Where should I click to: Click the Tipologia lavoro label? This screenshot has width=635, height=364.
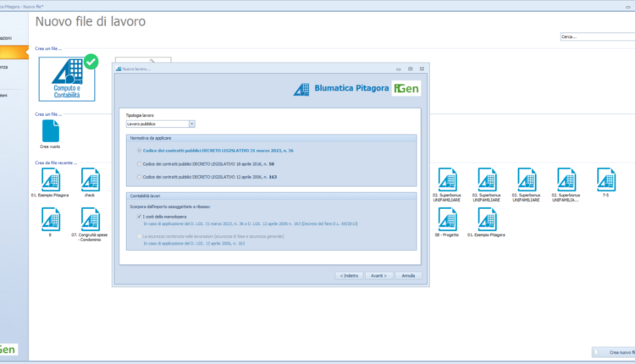(x=140, y=115)
